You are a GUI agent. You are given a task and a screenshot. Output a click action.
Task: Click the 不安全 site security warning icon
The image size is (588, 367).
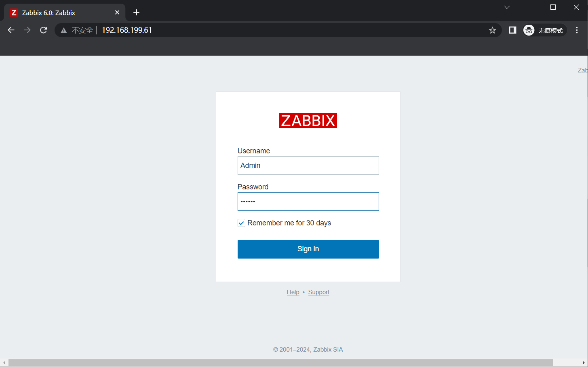pos(64,30)
